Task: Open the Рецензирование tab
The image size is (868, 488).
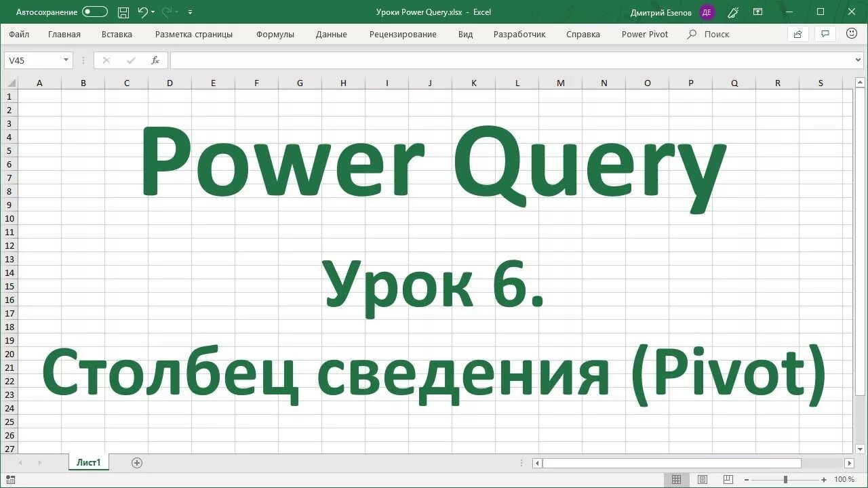Action: (x=403, y=35)
